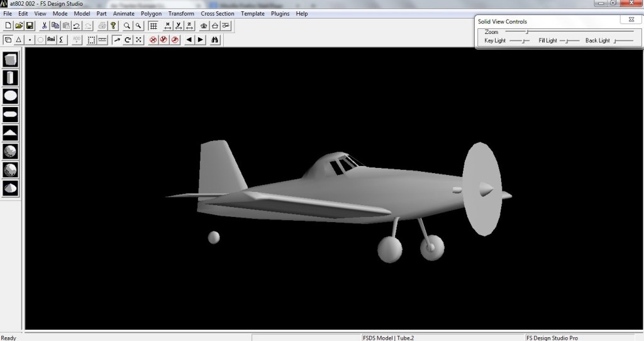Click the Save floppy disk icon
The image size is (644, 341).
pos(30,26)
